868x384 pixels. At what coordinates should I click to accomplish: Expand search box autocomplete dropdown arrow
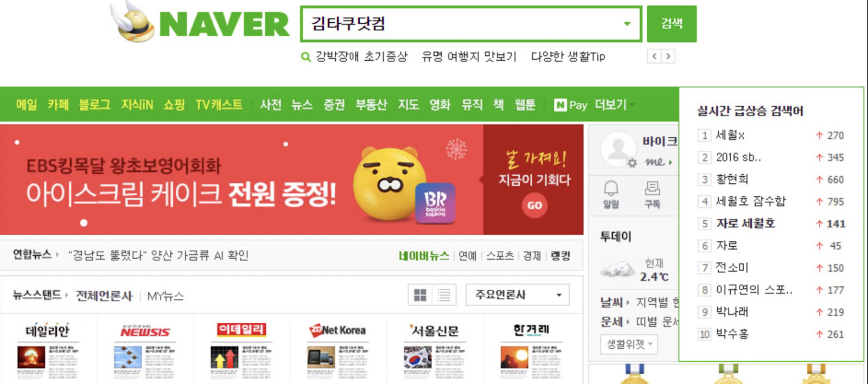coord(627,24)
